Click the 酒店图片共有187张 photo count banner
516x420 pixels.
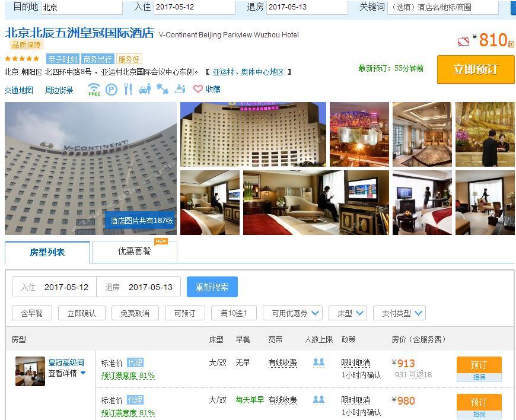coord(141,221)
